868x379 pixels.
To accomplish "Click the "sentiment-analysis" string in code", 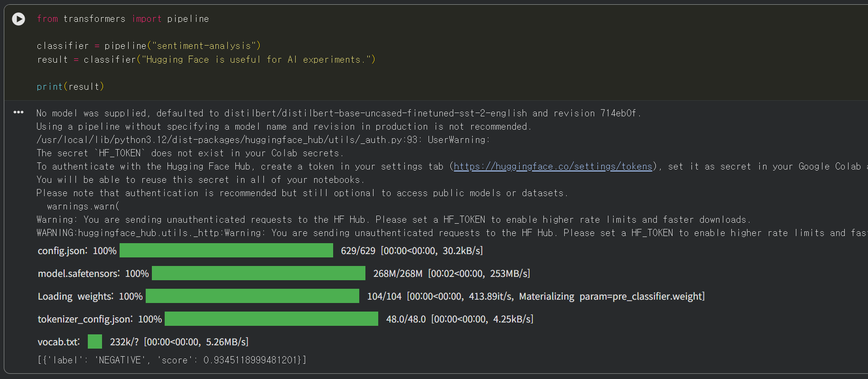I will click(204, 46).
